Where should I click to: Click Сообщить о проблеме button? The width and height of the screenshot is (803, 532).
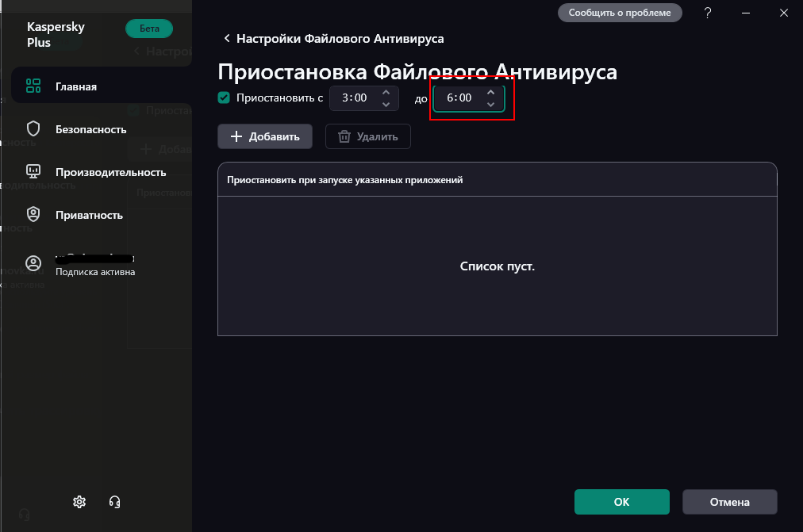pyautogui.click(x=620, y=13)
